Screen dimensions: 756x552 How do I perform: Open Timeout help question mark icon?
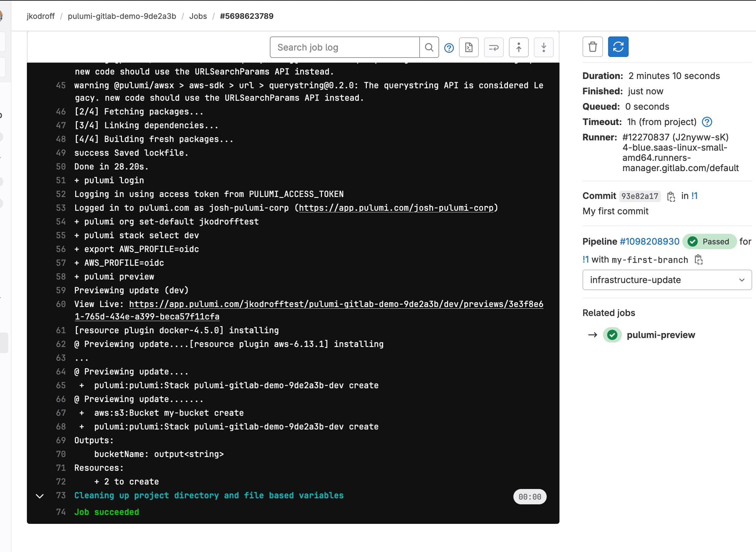(x=707, y=122)
